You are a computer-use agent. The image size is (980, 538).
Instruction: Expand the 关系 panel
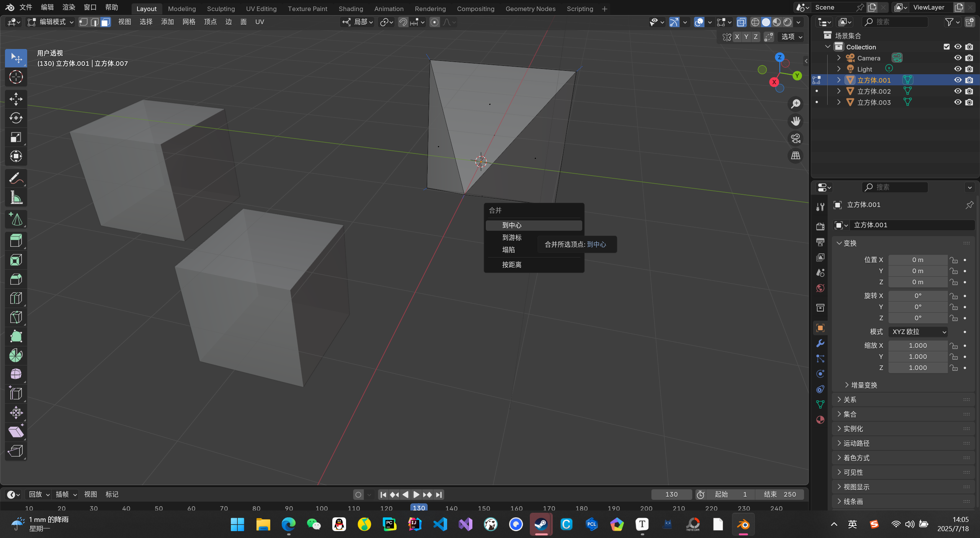pos(850,400)
